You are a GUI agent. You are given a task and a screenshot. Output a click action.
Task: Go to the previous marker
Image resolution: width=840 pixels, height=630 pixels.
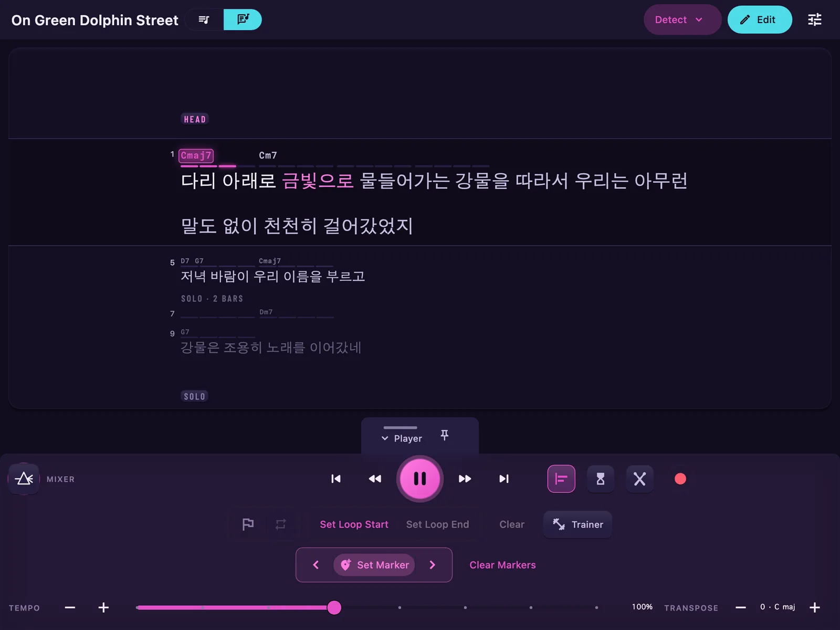point(316,565)
